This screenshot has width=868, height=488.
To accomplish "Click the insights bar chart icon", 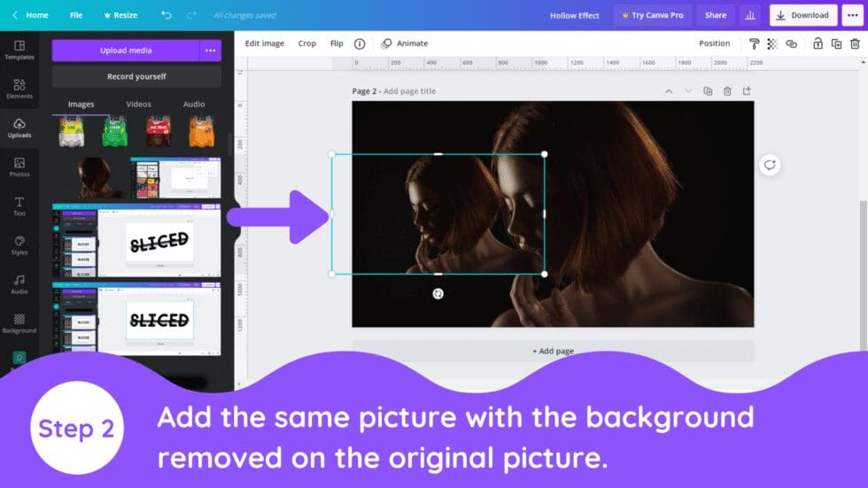I will pyautogui.click(x=750, y=15).
